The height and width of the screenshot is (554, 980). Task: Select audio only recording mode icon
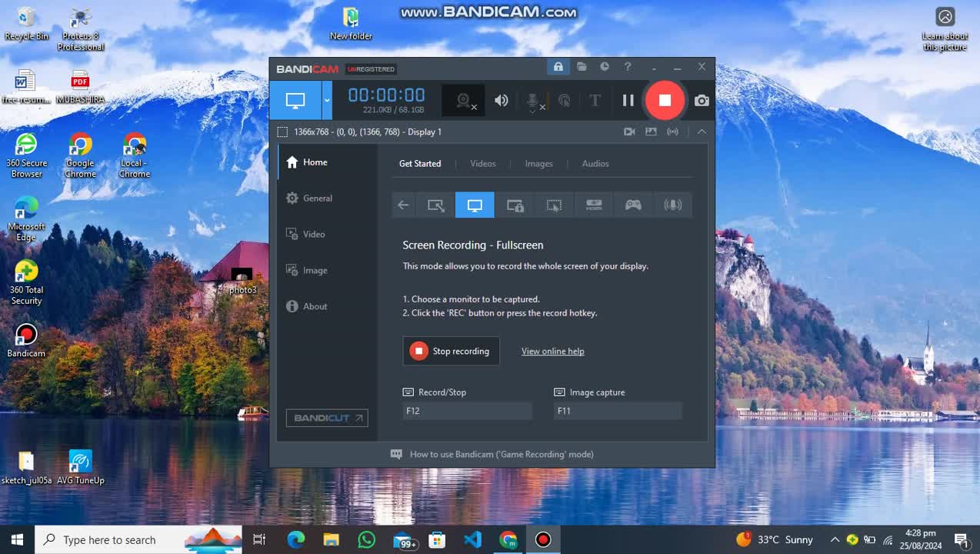(673, 205)
